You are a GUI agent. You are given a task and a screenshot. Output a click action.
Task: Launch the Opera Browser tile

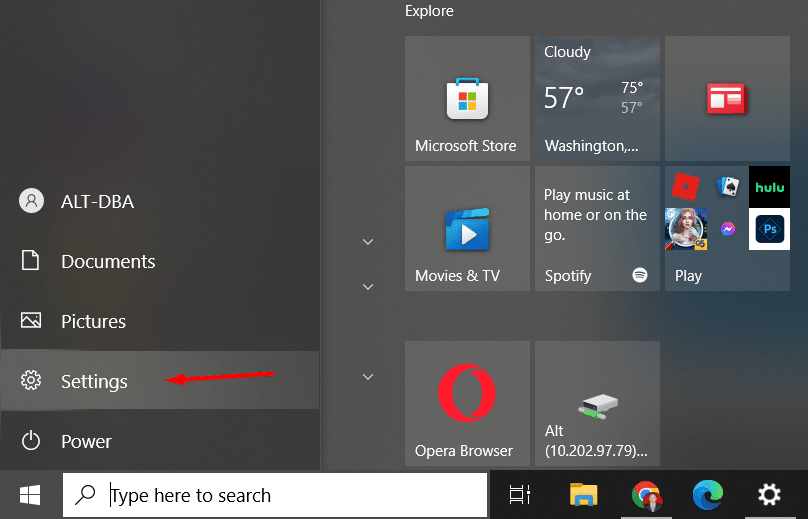pos(467,404)
